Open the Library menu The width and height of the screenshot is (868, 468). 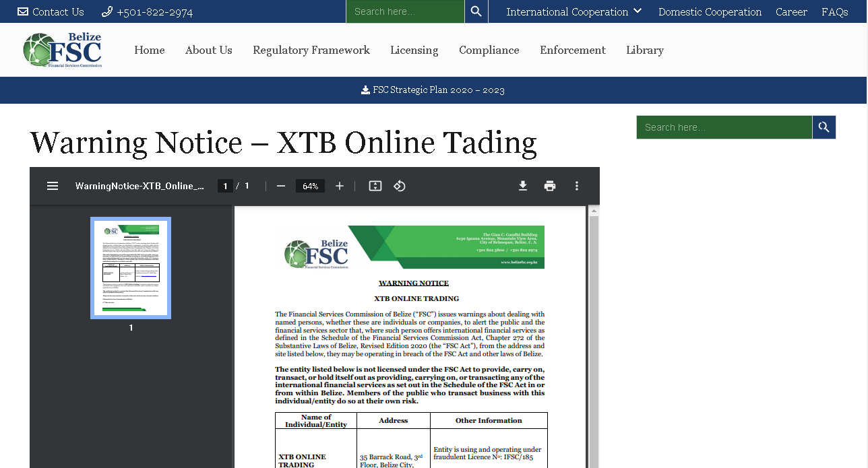click(x=645, y=50)
